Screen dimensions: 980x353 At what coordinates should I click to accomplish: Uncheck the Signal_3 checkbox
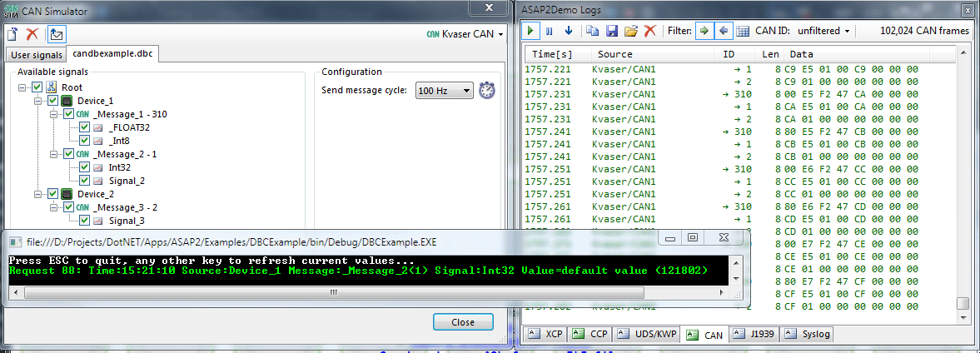click(x=84, y=220)
